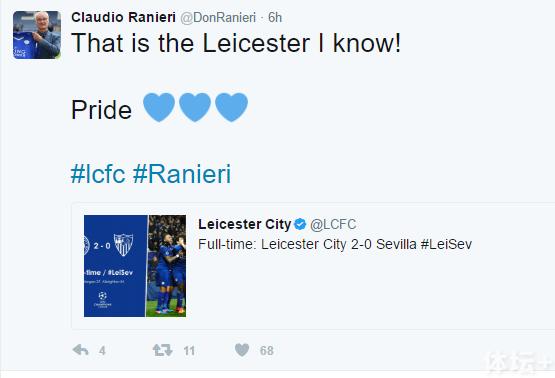The image size is (555, 378).
Task: Click the retweet count 11
Action: coord(189,351)
